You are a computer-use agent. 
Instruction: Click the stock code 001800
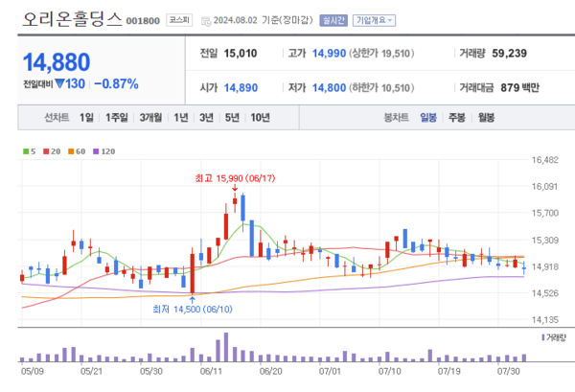(x=143, y=21)
